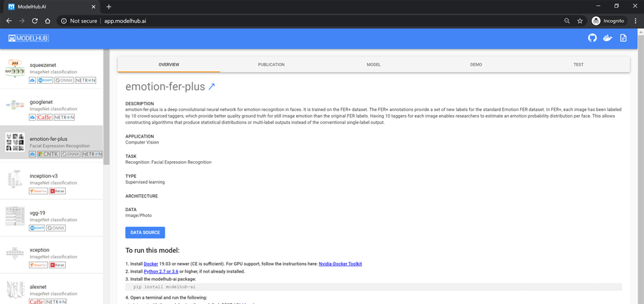The image size is (644, 304).
Task: Open a new browser tab with plus
Action: click(109, 7)
